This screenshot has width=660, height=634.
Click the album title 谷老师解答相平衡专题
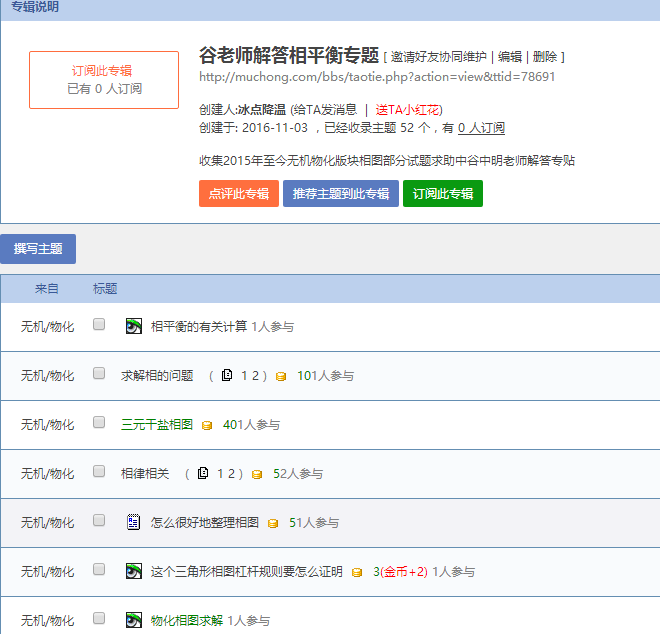coord(289,56)
